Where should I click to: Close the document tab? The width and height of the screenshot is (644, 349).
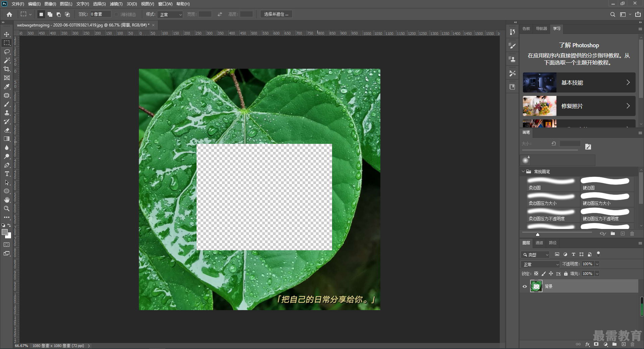tap(153, 25)
